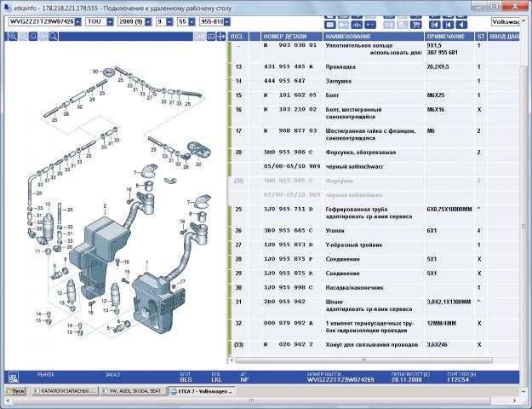Open the VIN number dropdown
The width and height of the screenshot is (532, 409).
pos(78,22)
